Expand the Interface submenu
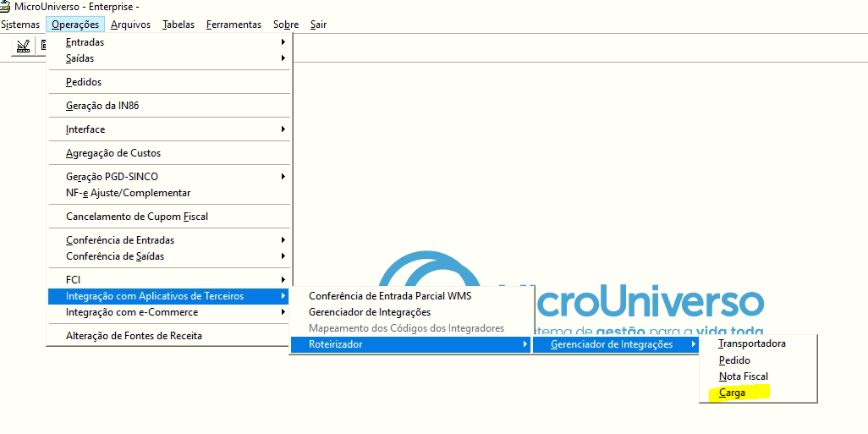Screen dimensions: 868x434 click(169, 129)
